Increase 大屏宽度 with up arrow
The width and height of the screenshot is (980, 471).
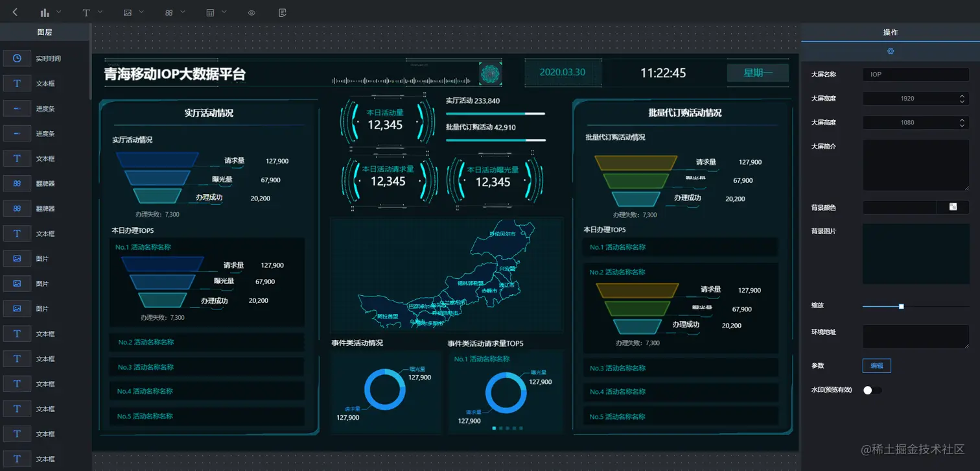(962, 96)
